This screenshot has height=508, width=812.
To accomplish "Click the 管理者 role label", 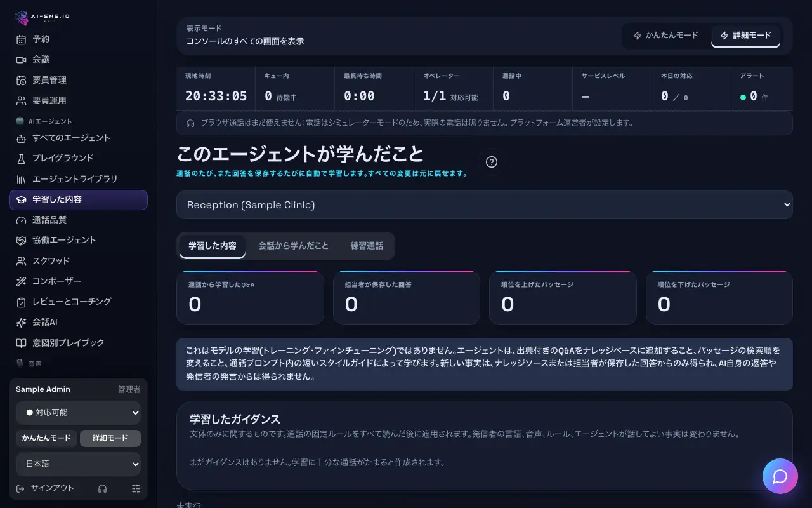I will pyautogui.click(x=129, y=389).
